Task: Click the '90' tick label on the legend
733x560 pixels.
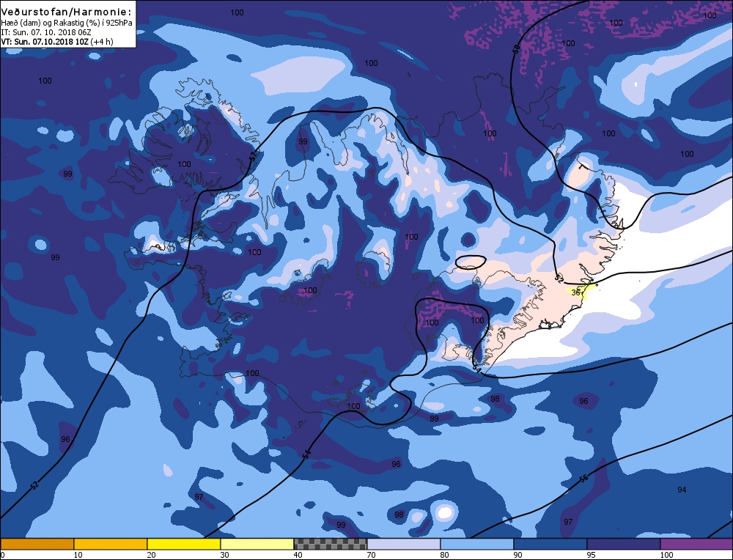Action: pyautogui.click(x=518, y=555)
